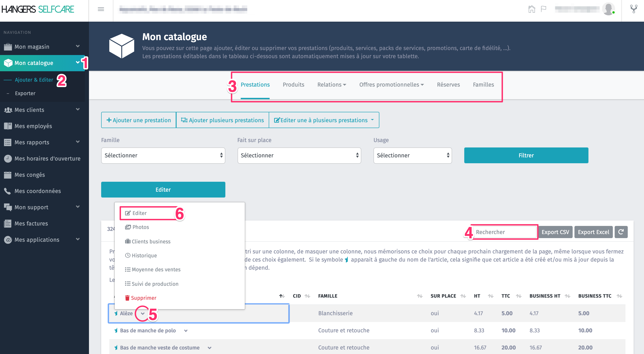Viewport: 644px width, 354px height.
Task: Click the refresh icon beside Export Excel
Action: (x=621, y=232)
